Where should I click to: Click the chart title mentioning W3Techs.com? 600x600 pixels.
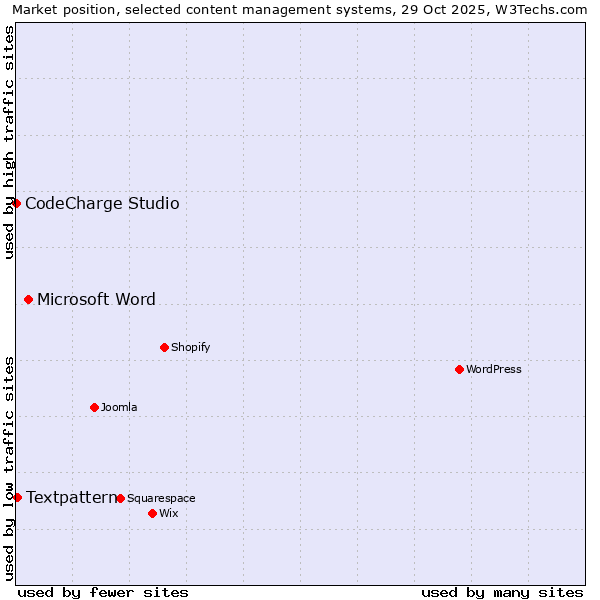click(300, 9)
